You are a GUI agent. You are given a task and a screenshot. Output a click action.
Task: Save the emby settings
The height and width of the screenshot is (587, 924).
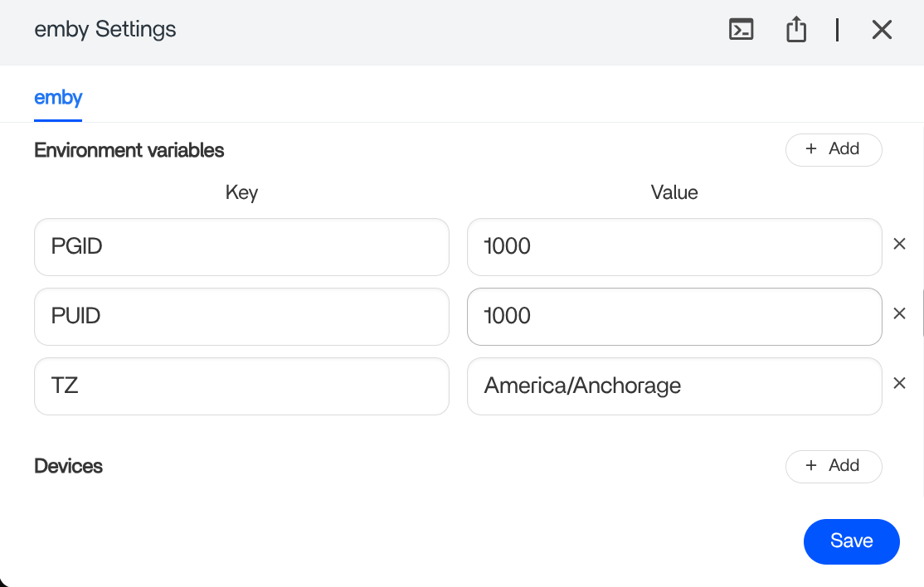pyautogui.click(x=851, y=541)
